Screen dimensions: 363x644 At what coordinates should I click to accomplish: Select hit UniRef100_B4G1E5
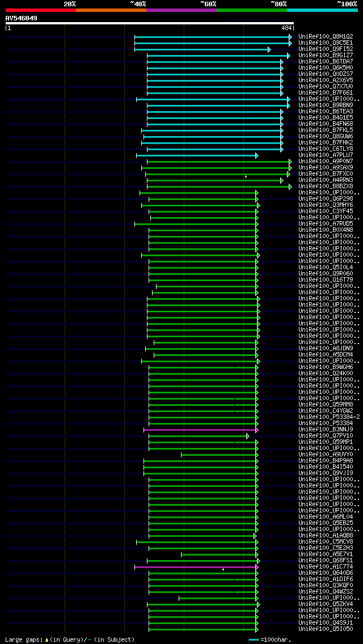pyautogui.click(x=326, y=118)
